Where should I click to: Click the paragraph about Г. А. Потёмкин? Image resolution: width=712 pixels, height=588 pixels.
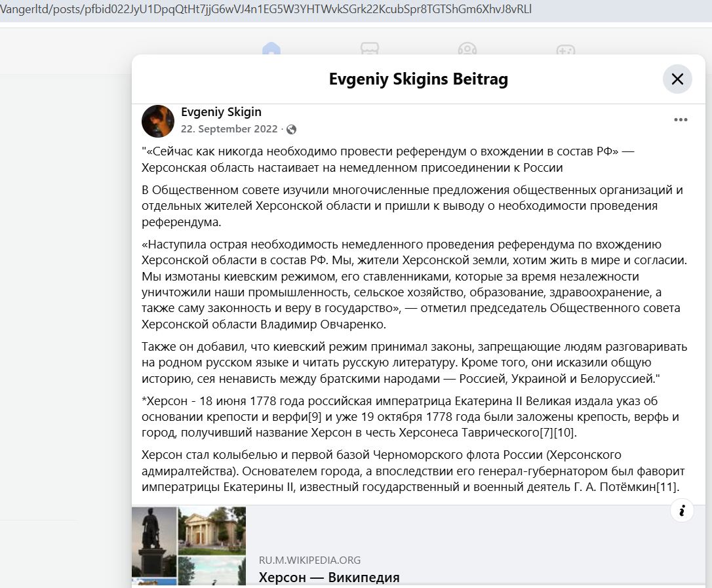[413, 471]
